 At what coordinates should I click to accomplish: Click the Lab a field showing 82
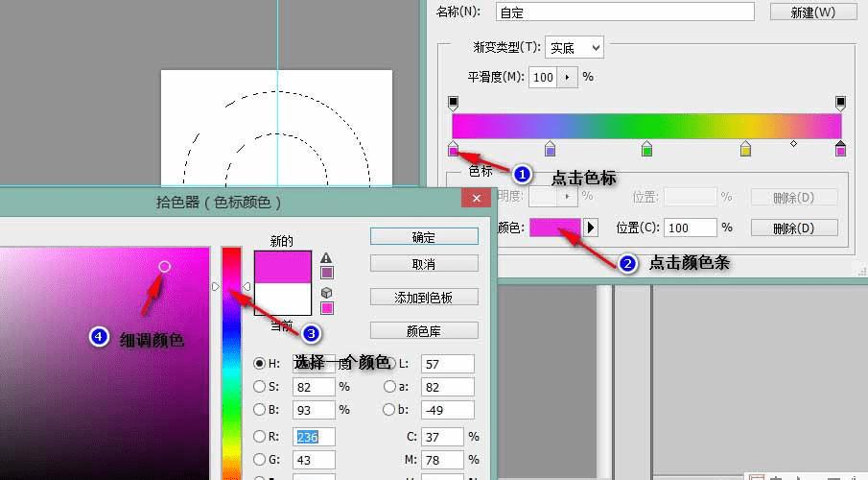[447, 387]
